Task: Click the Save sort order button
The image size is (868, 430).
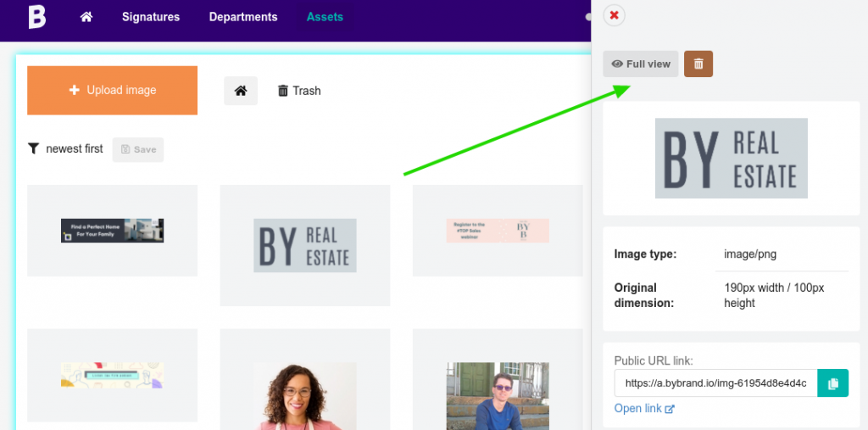Action: 138,150
